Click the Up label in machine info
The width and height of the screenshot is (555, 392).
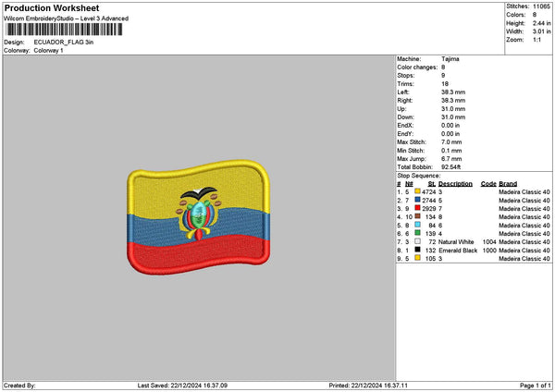coord(401,109)
